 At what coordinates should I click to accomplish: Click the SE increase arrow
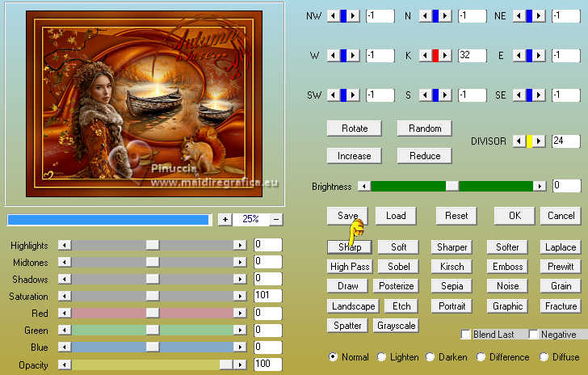(x=539, y=95)
